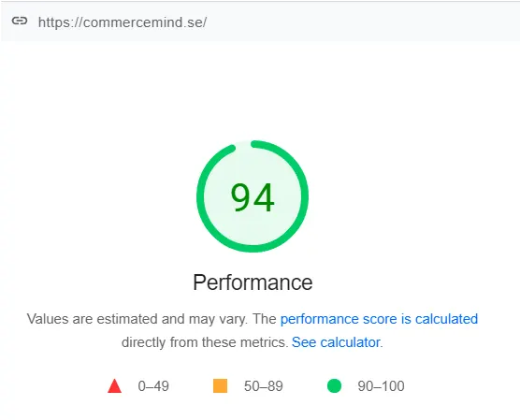Image resolution: width=520 pixels, height=420 pixels.
Task: Click the 'directly from these metrics' text
Action: [205, 342]
